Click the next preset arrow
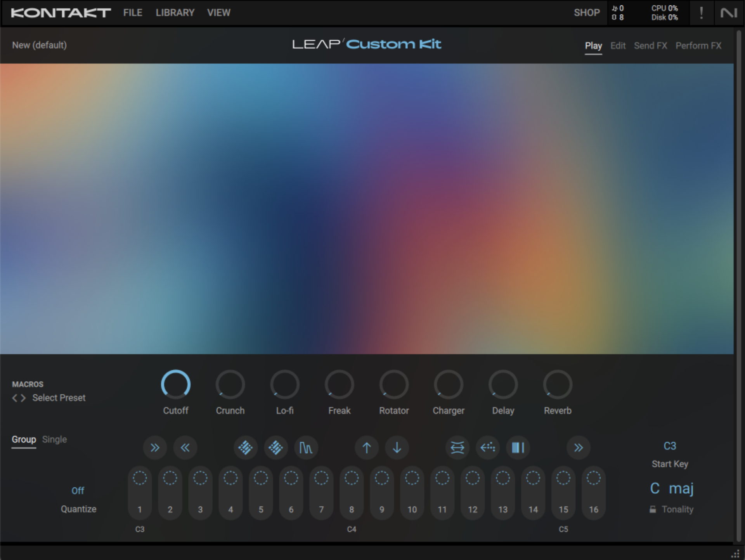Viewport: 745px width, 560px height. coord(23,398)
